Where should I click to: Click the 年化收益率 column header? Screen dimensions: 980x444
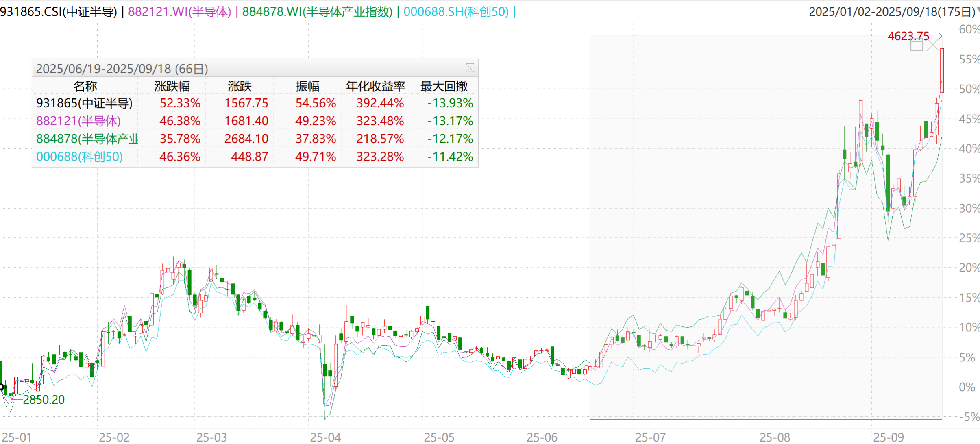(375, 86)
